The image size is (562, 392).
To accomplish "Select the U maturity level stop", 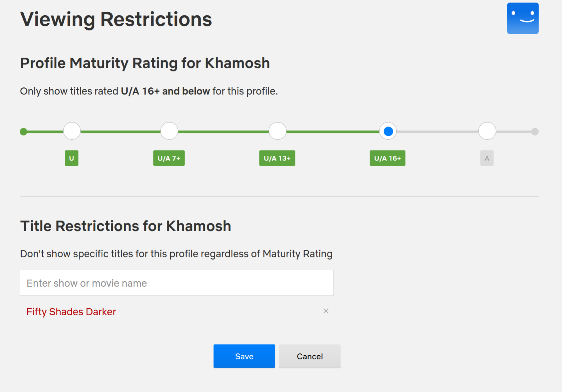I will pos(72,131).
